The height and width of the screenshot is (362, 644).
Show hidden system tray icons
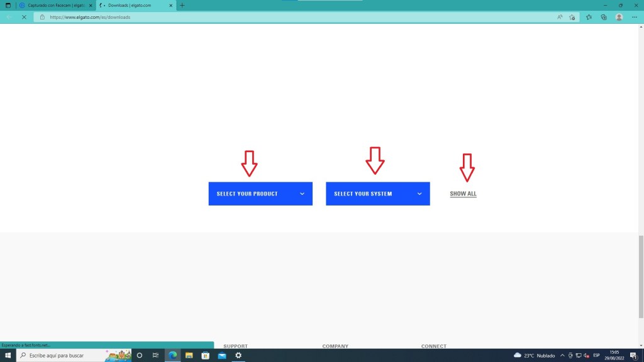coord(562,355)
